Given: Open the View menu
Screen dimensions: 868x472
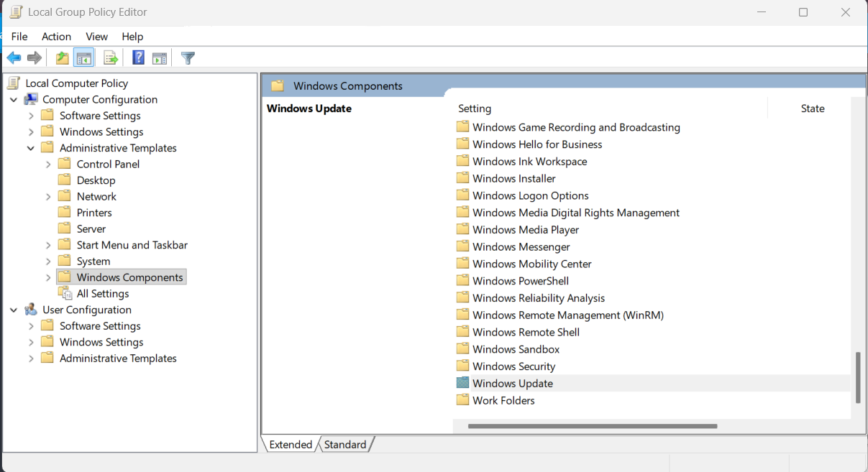Looking at the screenshot, I should coord(96,37).
